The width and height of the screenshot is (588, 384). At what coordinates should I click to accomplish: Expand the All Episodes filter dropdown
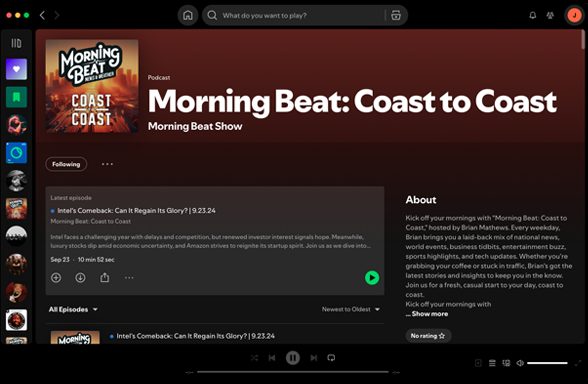[x=73, y=309]
